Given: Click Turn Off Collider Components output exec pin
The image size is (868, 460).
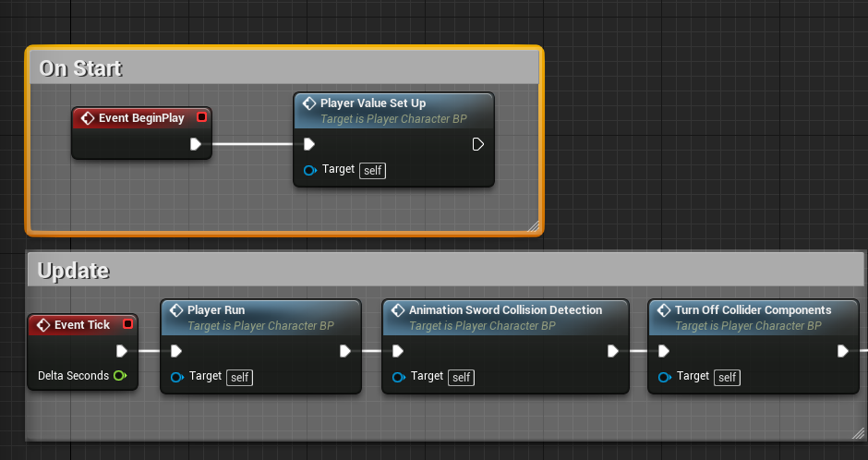Looking at the screenshot, I should (842, 351).
